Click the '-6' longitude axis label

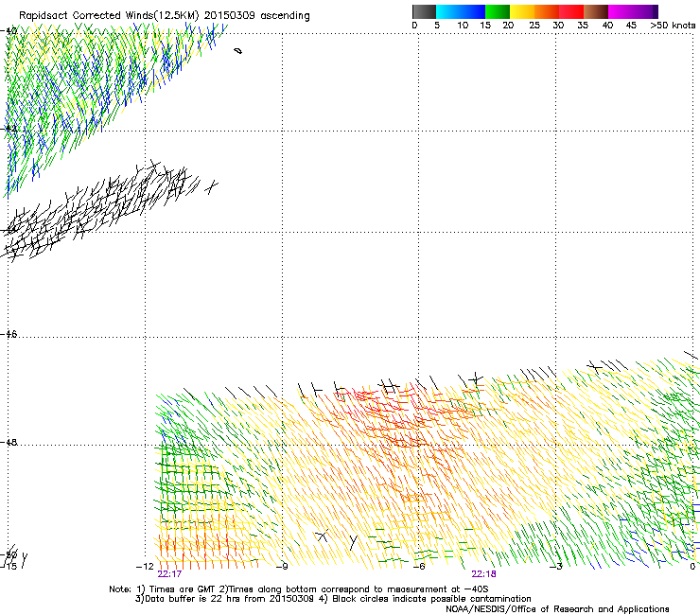click(419, 567)
